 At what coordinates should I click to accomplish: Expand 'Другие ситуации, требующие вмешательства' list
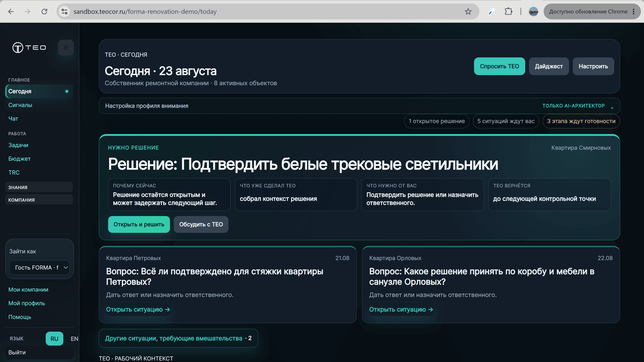click(178, 338)
